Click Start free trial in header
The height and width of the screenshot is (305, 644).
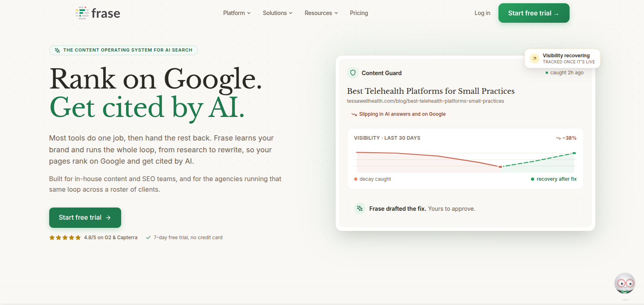tap(534, 13)
